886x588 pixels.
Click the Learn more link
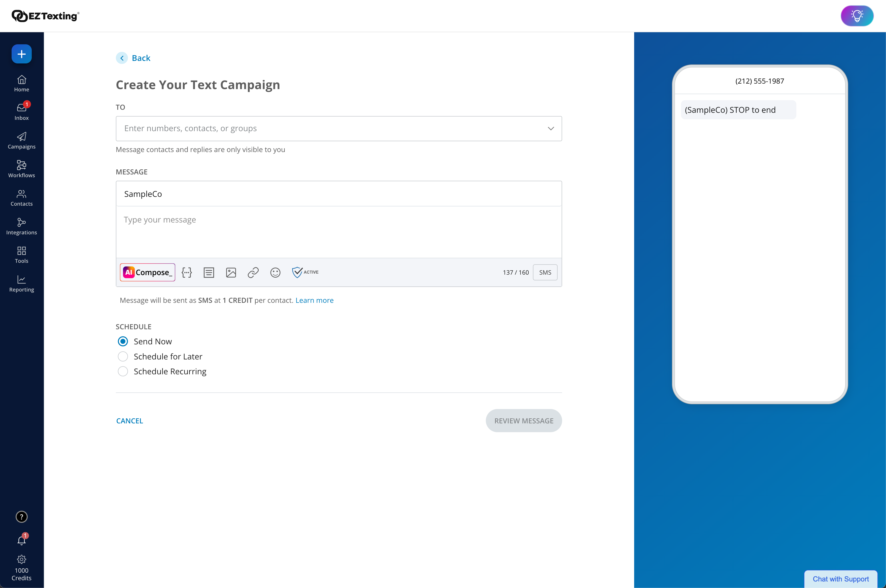[314, 300]
